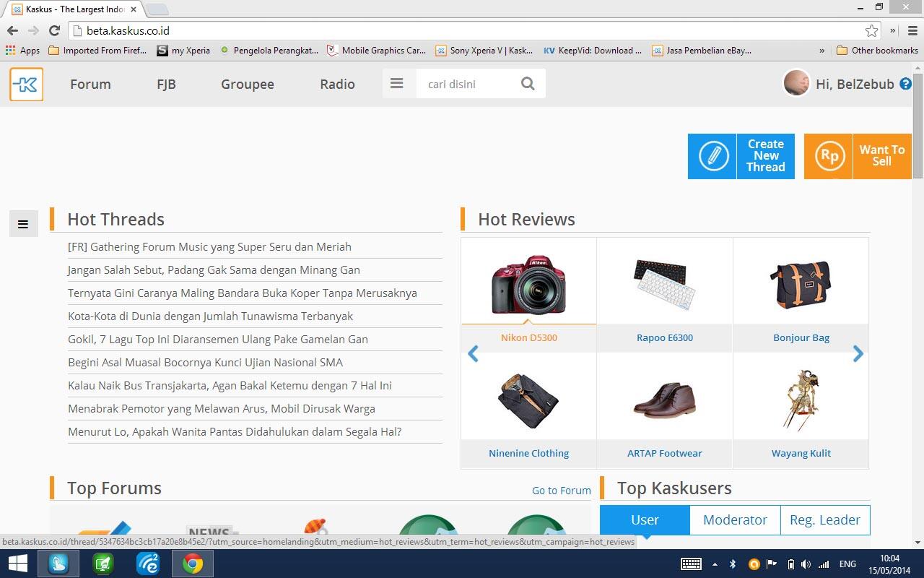This screenshot has height=578, width=924.
Task: Open the Mobile Graphics Card bookmark
Action: (377, 51)
